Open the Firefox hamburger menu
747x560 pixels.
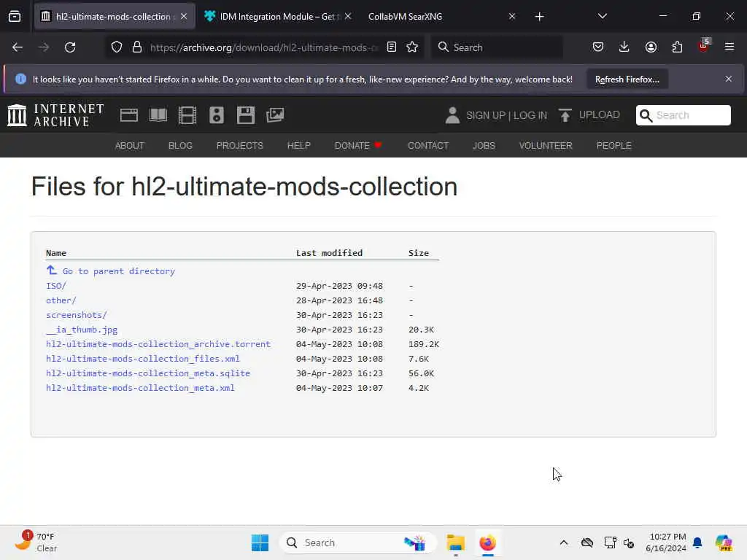[729, 47]
